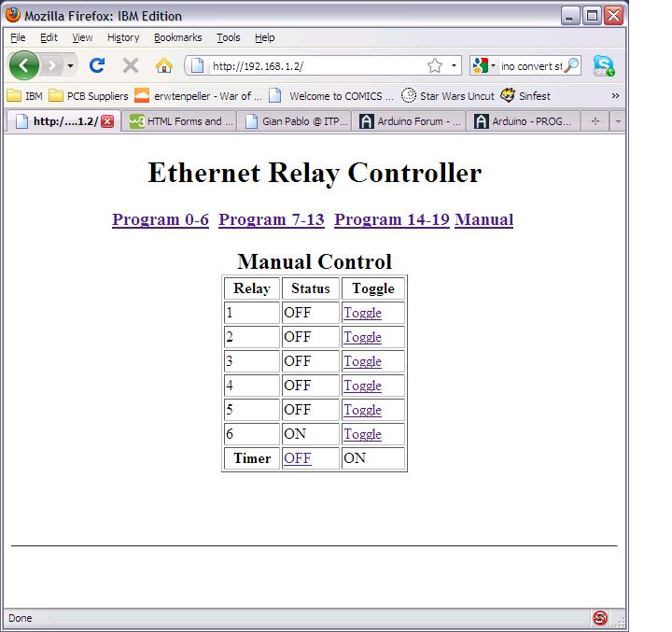Open the back/forward history dropdown arrow
This screenshot has height=632, width=672.
[x=70, y=65]
